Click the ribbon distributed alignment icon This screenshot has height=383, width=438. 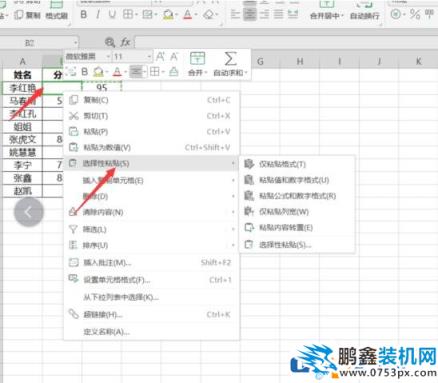pyautogui.click(x=293, y=14)
